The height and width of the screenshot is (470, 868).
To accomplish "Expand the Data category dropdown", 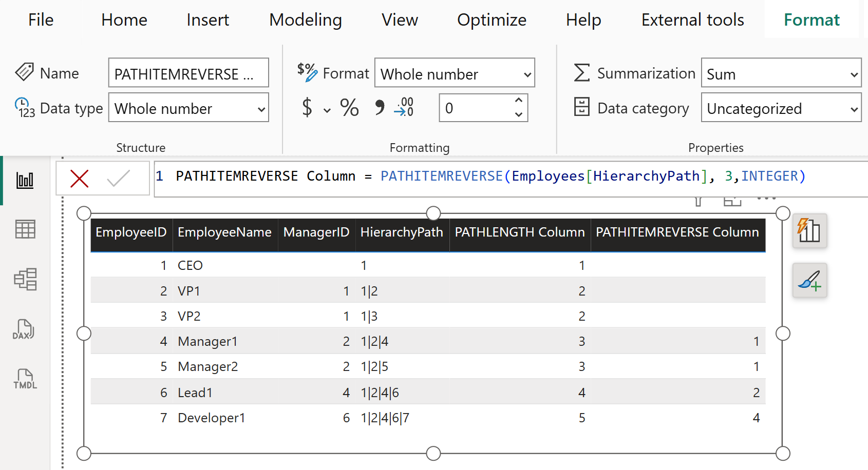I will [781, 108].
